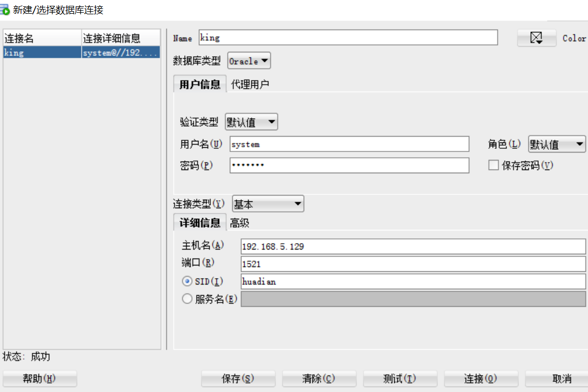Image resolution: width=588 pixels, height=392 pixels.
Task: Select the SID radio button
Action: (187, 281)
